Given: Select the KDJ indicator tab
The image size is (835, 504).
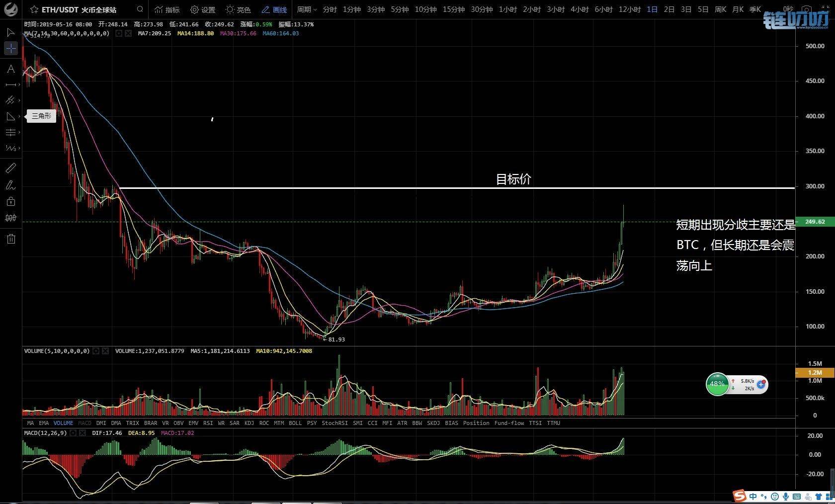Looking at the screenshot, I should click(249, 423).
